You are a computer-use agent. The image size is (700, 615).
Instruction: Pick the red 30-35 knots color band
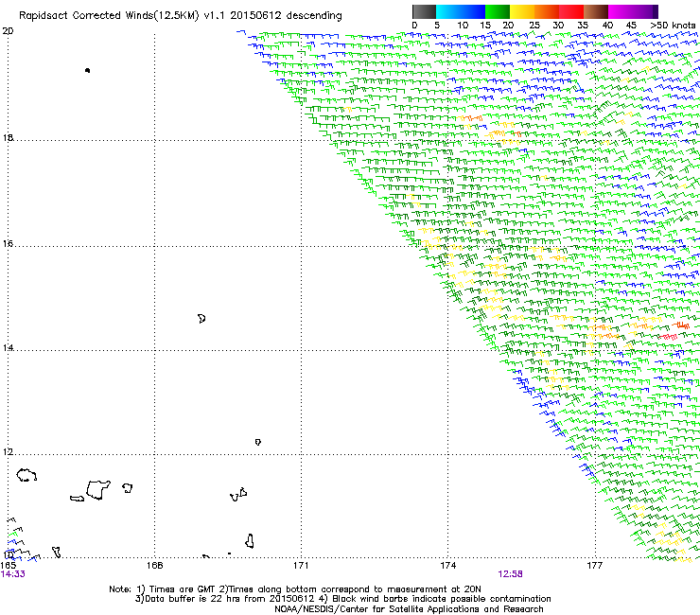[571, 11]
